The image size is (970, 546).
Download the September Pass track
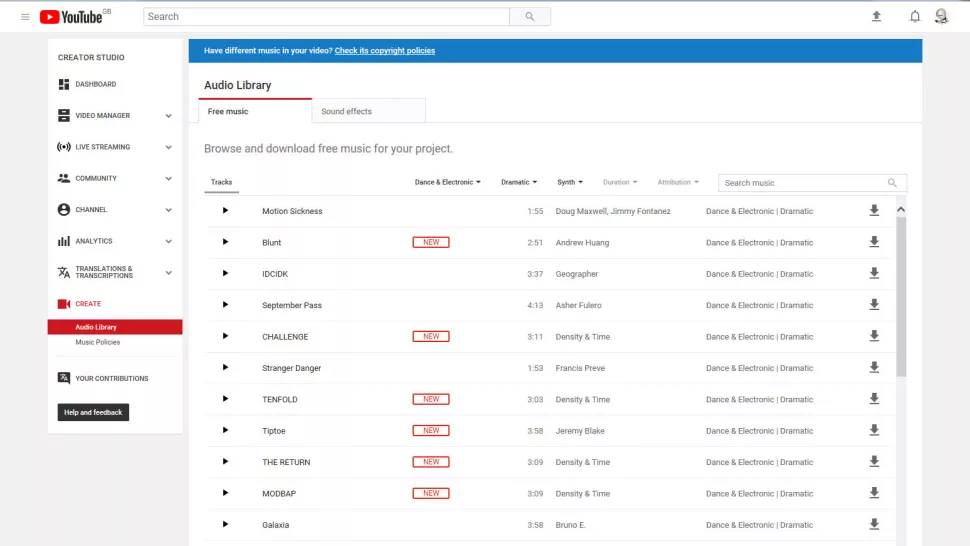[874, 305]
